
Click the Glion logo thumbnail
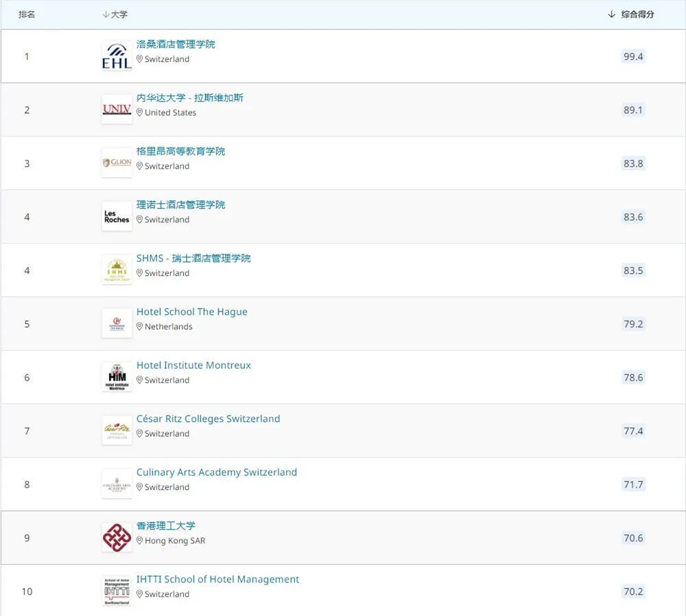[117, 163]
